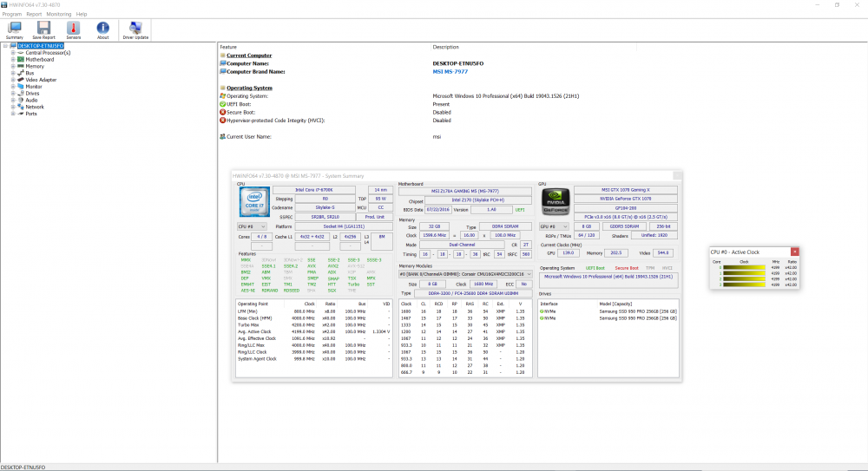
Task: Click the MSI GTX 1070 Gaming X button
Action: point(626,190)
